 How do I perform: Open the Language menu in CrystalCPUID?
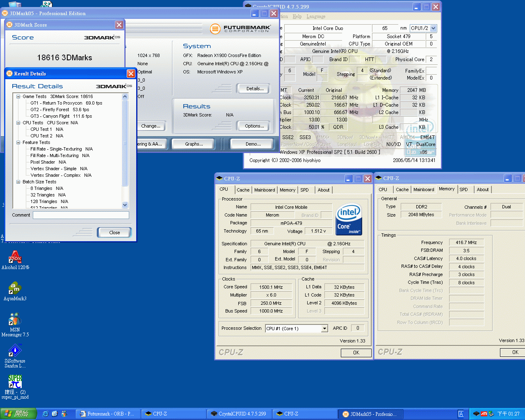pos(316,16)
